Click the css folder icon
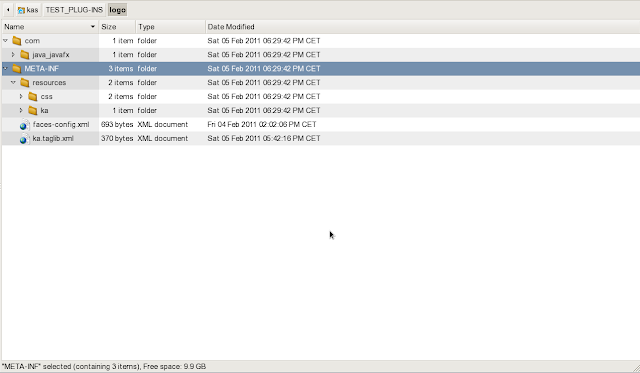640x373 pixels. 33,97
